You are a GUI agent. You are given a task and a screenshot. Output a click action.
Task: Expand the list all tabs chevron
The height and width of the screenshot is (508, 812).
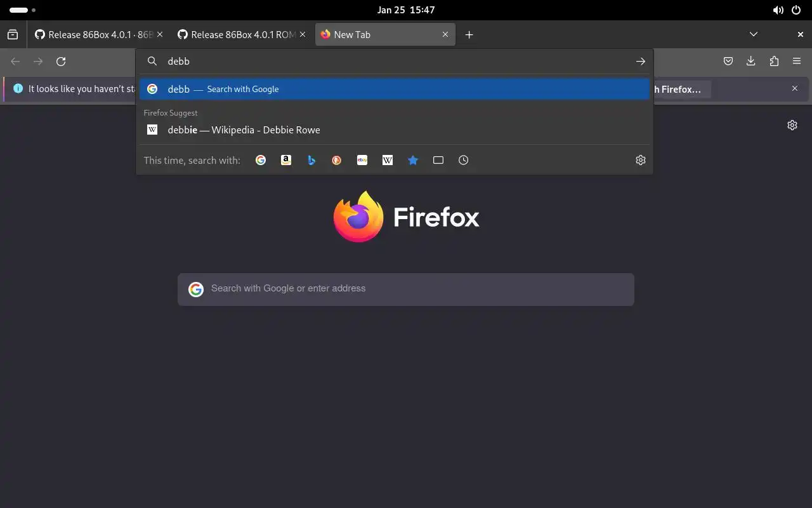coord(754,34)
